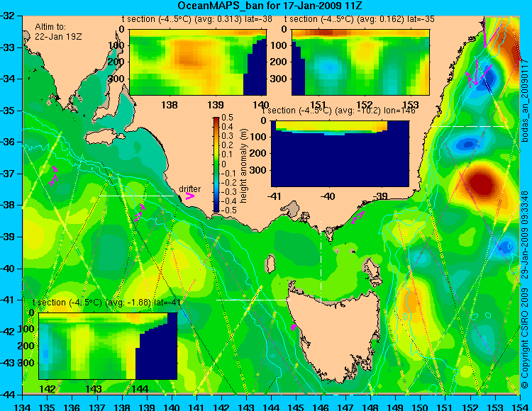Select the 0.5 tick on color bar
The width and height of the screenshot is (532, 411).
tap(227, 118)
